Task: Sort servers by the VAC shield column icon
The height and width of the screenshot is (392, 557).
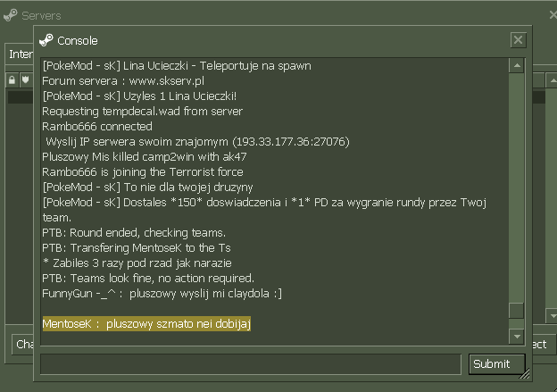Action: click(x=25, y=79)
